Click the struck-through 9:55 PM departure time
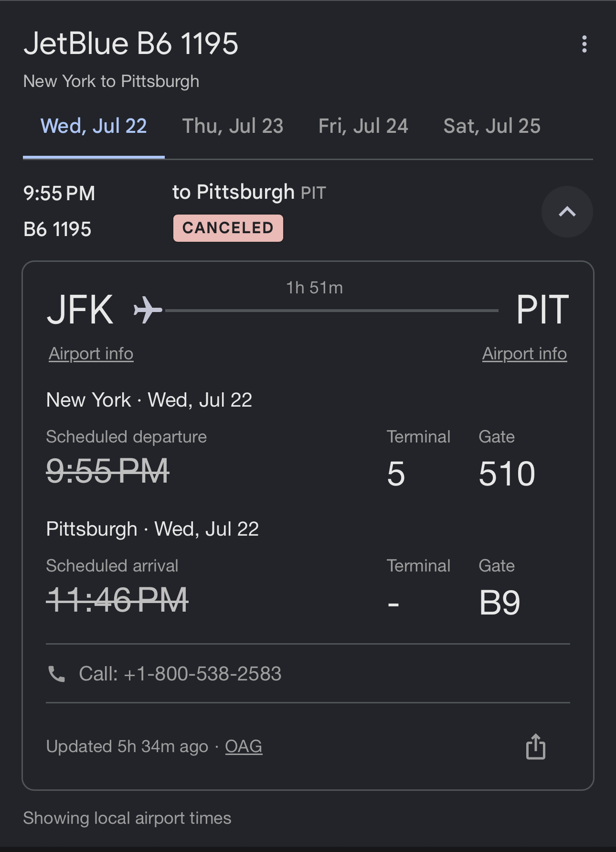 tap(108, 471)
